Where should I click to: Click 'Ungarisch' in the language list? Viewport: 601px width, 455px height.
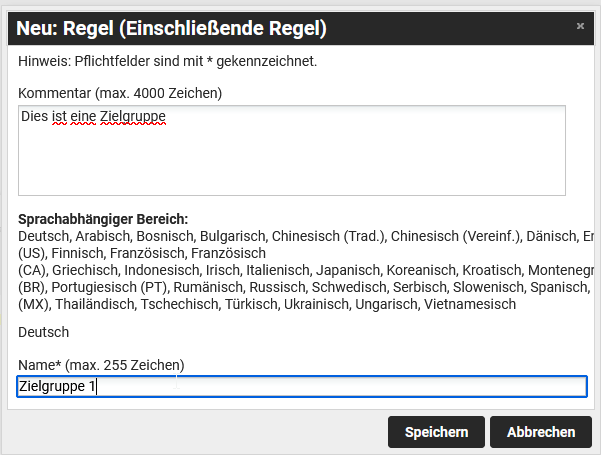pos(389,304)
